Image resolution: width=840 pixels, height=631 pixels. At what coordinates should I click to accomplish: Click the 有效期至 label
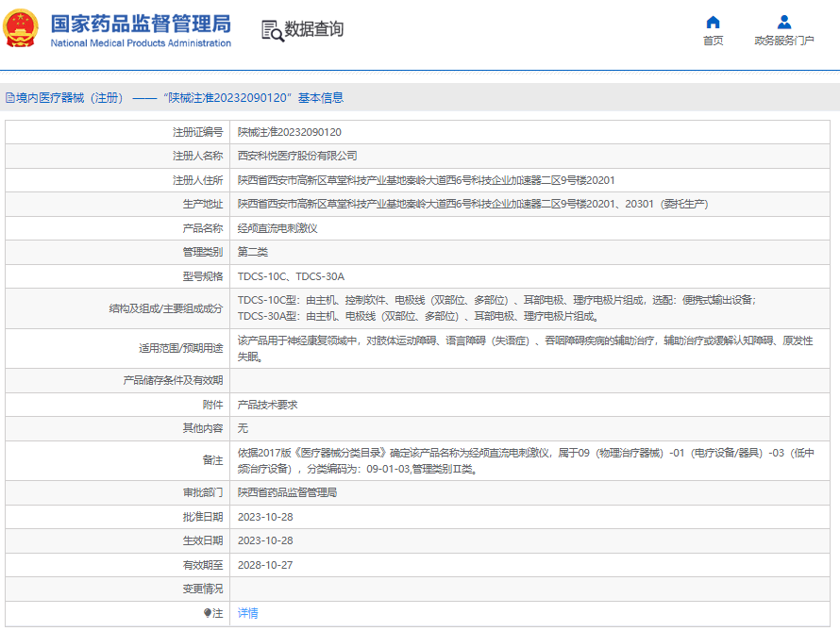(x=203, y=565)
